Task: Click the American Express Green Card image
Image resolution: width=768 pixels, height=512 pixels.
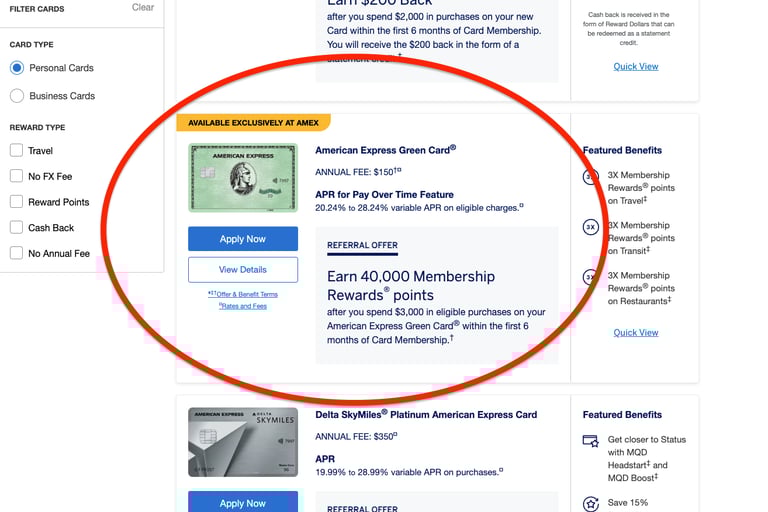Action: point(243,177)
